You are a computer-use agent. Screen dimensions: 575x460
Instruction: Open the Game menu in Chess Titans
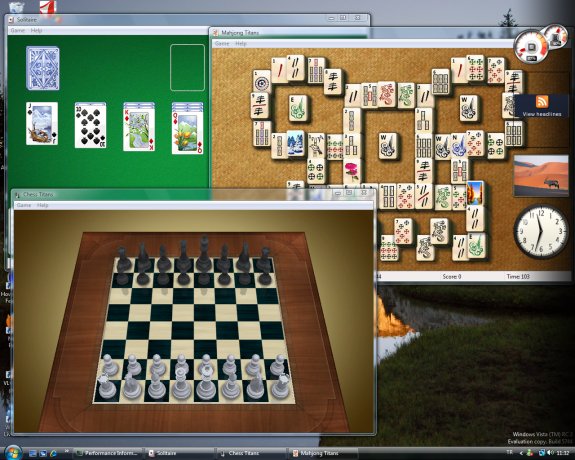pos(24,205)
